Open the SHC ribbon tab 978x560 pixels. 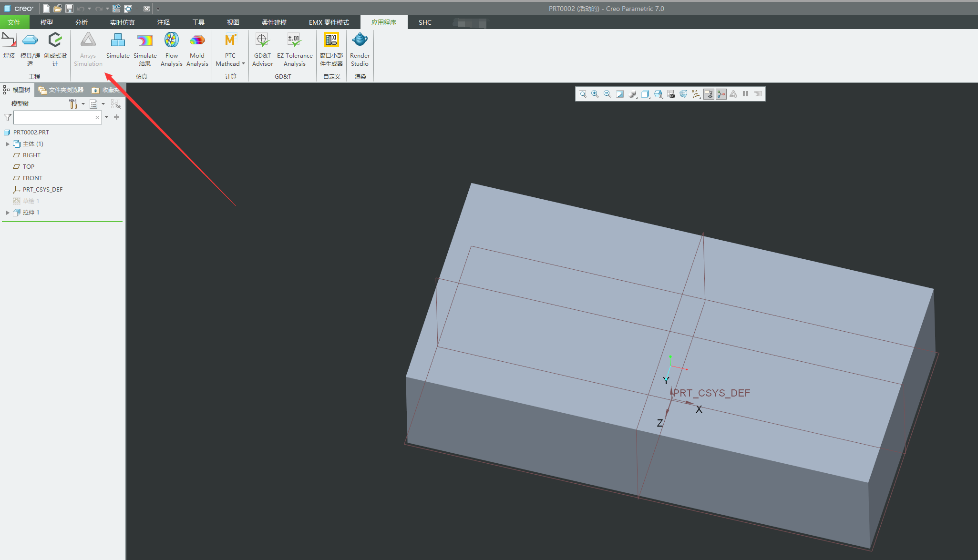pos(425,22)
